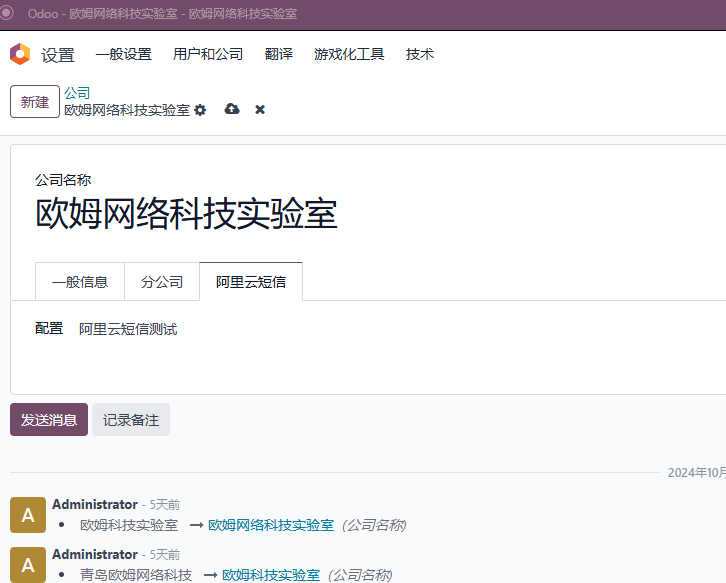This screenshot has height=583, width=726.
Task: Switch to the 一般信息 tab
Action: click(x=80, y=282)
